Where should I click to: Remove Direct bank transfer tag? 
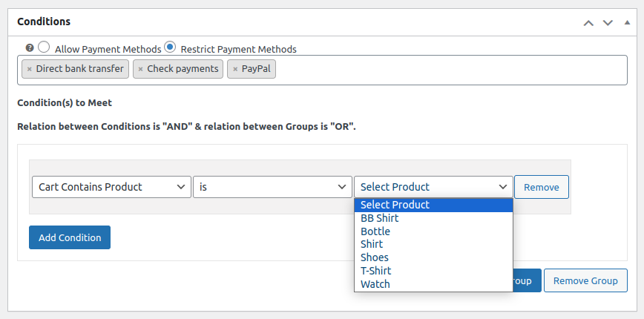(x=30, y=69)
